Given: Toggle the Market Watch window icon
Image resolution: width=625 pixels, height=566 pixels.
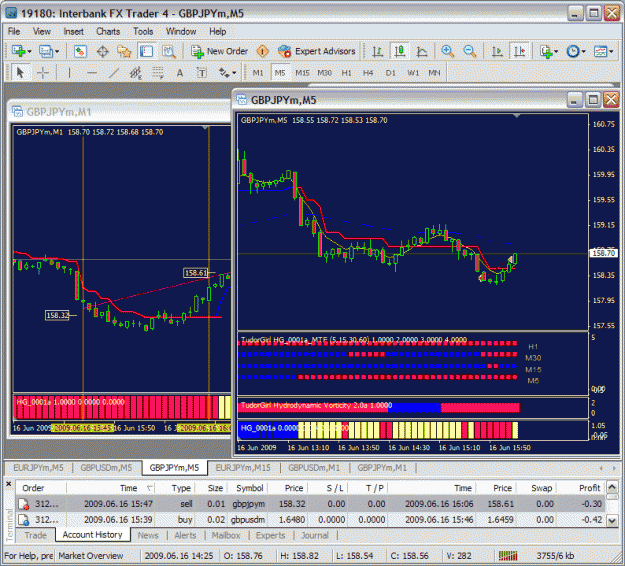Looking at the screenshot, I should pos(80,51).
